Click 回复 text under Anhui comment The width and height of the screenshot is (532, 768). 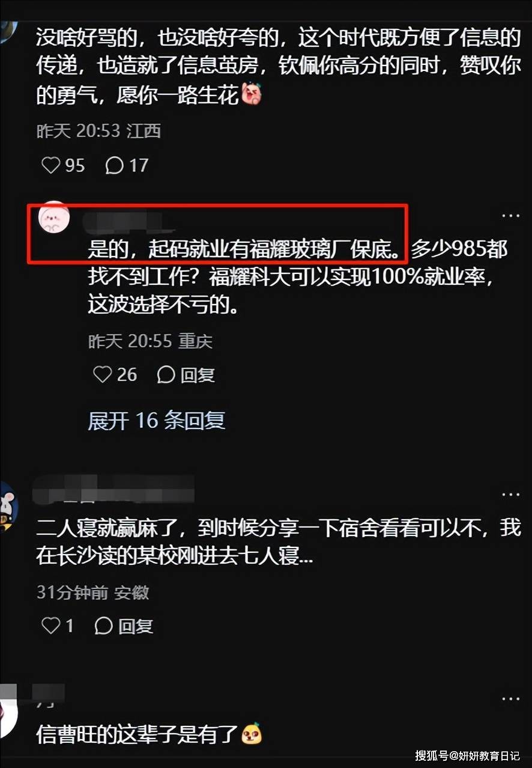136,626
